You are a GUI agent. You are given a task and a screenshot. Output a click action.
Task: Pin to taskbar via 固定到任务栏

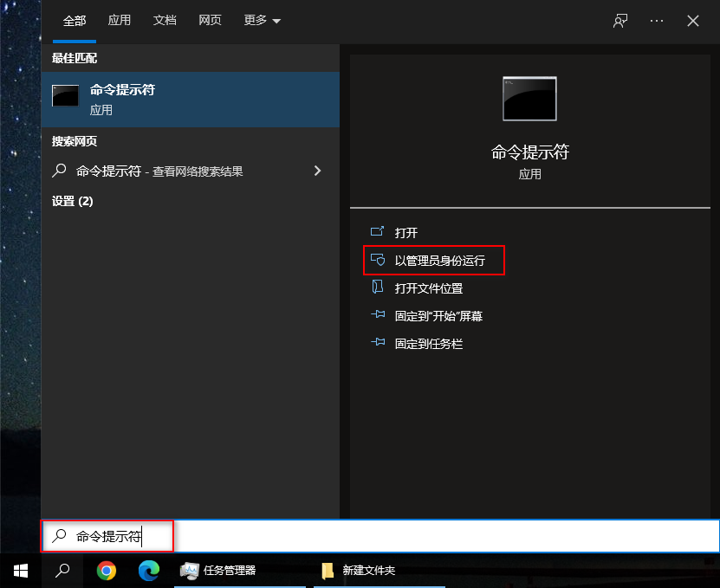click(x=430, y=343)
